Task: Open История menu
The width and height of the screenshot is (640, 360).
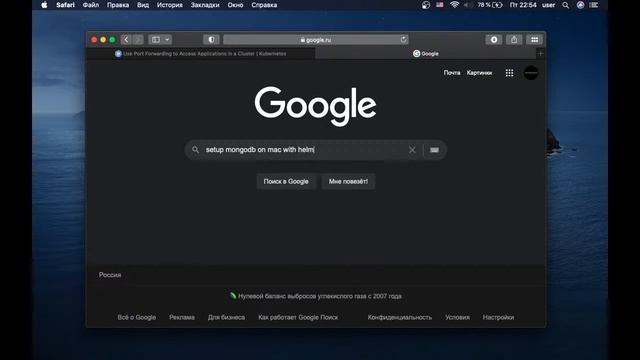Action: pos(170,5)
